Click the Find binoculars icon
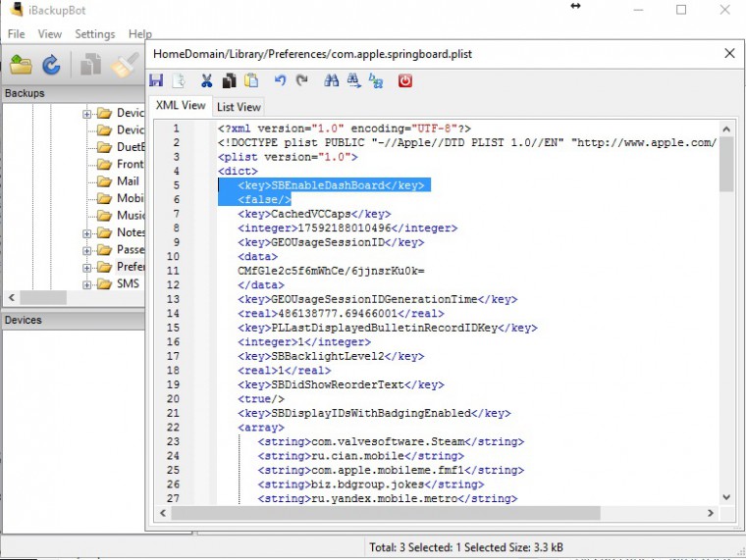Viewport: 746px width, 560px height. pyautogui.click(x=332, y=81)
